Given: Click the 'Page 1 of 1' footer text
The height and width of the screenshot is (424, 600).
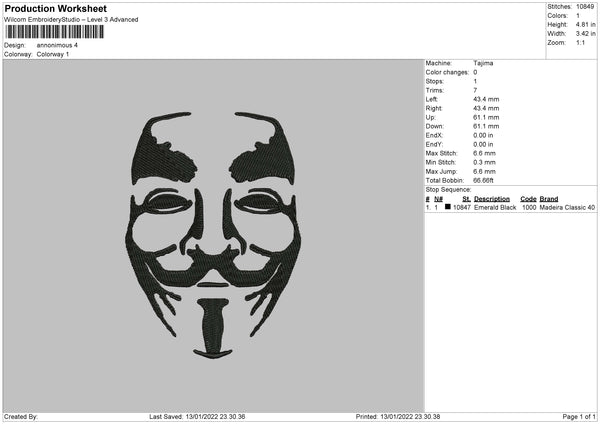Looking at the screenshot, I should point(579,417).
